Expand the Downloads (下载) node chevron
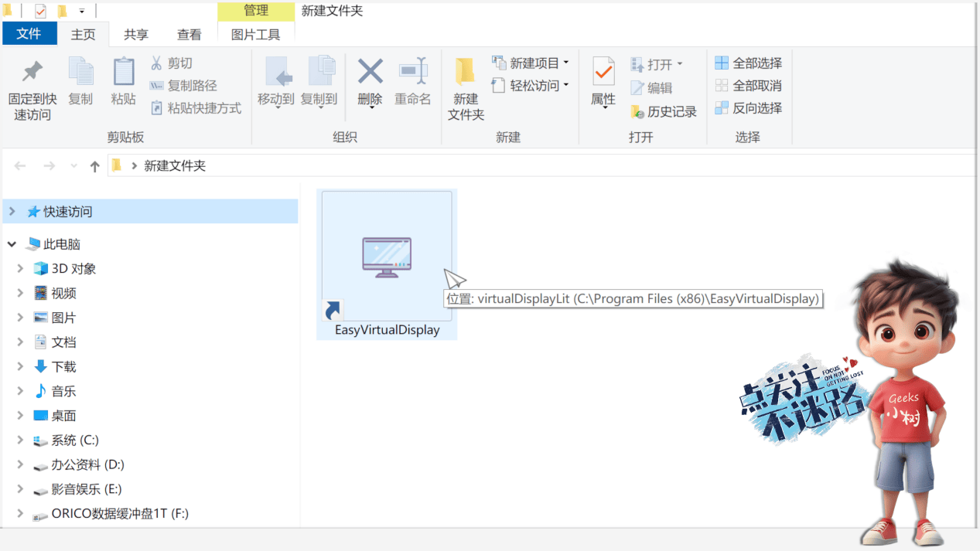The height and width of the screenshot is (551, 980). (x=21, y=366)
